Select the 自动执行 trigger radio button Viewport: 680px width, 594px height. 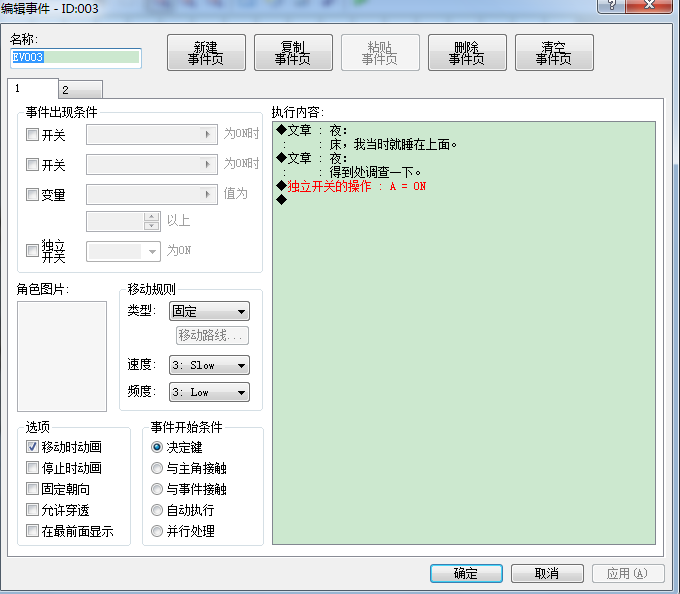point(157,510)
